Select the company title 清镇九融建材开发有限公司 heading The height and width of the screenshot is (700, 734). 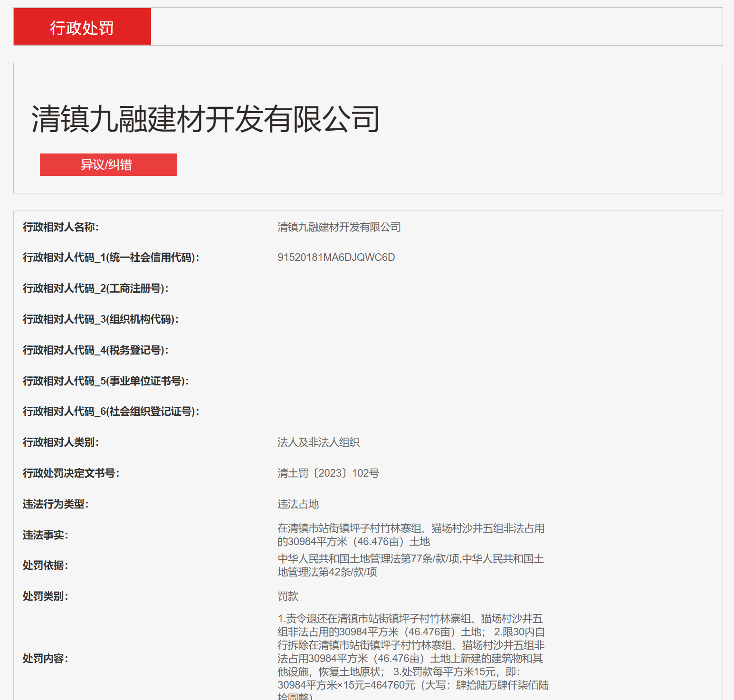[205, 119]
